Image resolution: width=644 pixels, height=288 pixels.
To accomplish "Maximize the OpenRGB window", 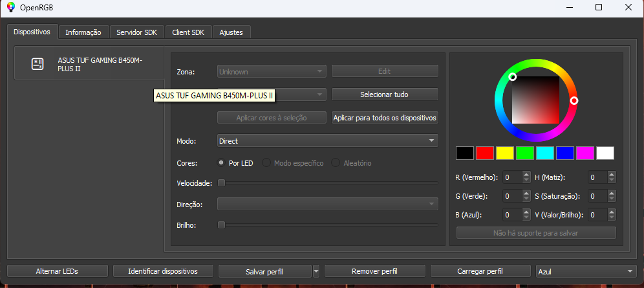I will point(599,7).
